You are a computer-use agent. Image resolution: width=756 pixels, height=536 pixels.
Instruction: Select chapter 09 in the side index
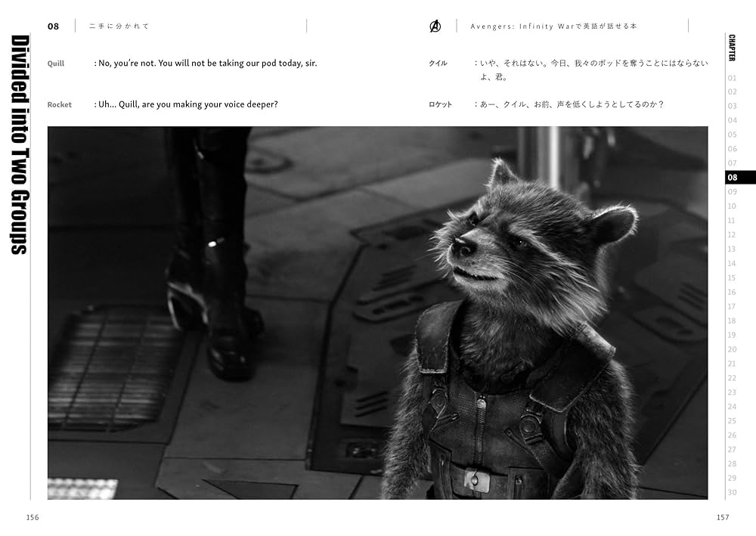coord(733,192)
